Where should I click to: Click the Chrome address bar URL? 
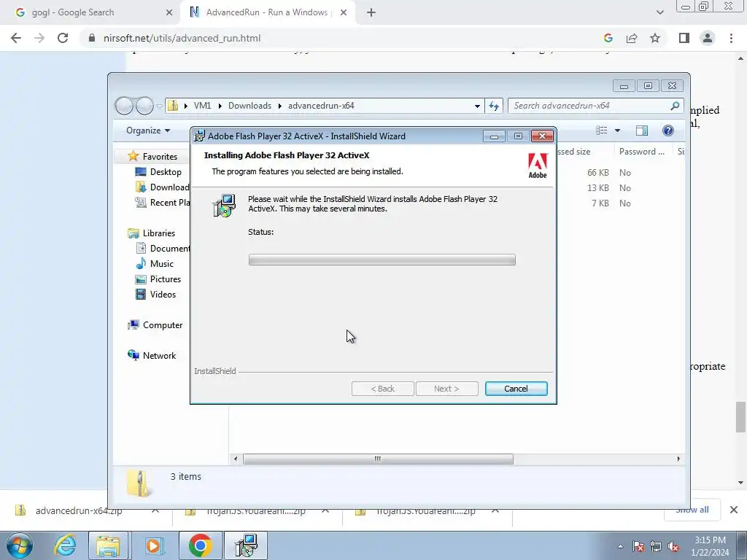tap(182, 38)
